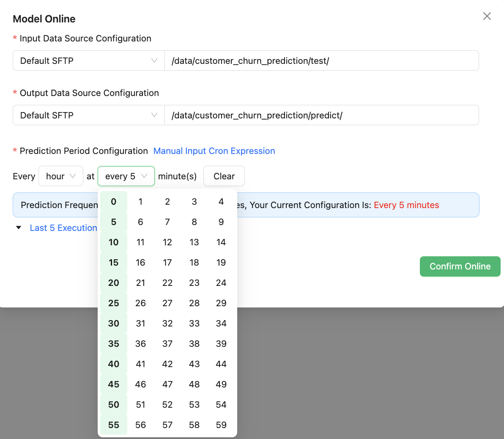Choose minute 42 option

[167, 364]
